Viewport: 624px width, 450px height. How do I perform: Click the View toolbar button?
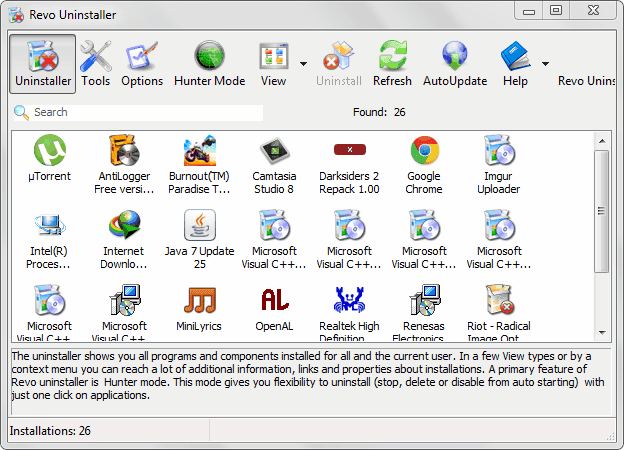(x=273, y=64)
